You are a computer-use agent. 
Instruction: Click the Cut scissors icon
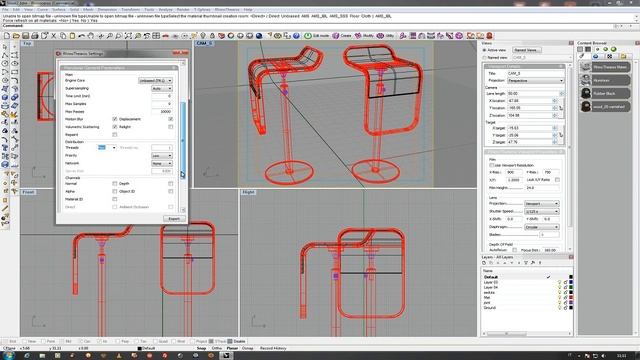point(53,36)
